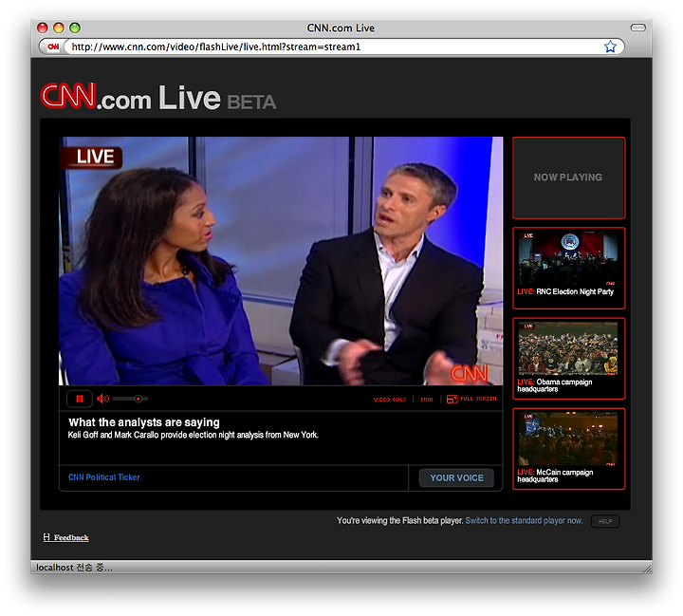
Task: Pause the live video stream
Action: (80, 399)
